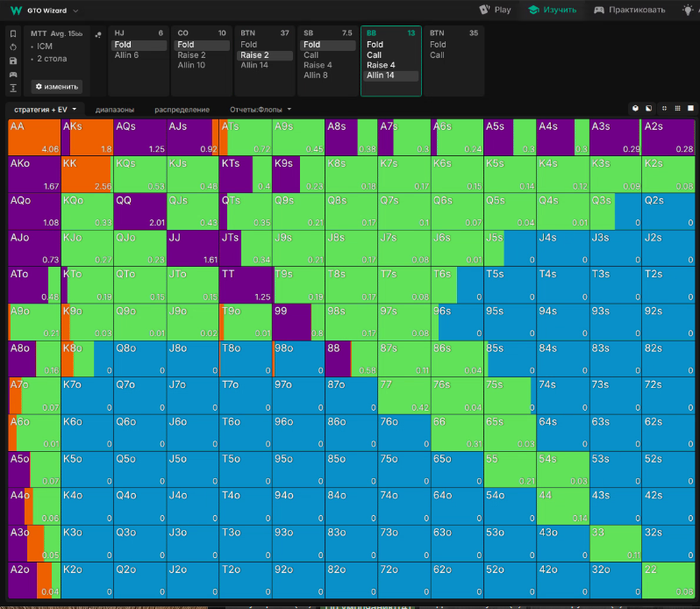The width and height of the screenshot is (700, 609).
Task: Toggle the 3x3 grid view icon
Action: coord(676,109)
